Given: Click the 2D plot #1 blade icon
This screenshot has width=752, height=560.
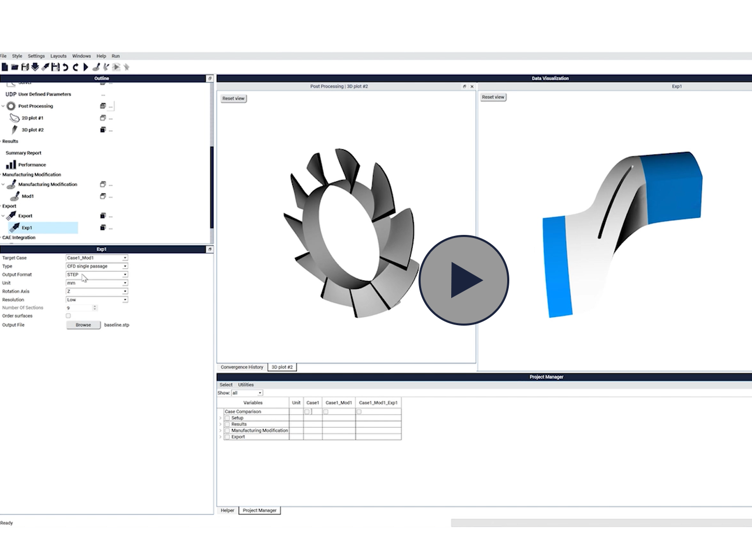Looking at the screenshot, I should pyautogui.click(x=15, y=118).
